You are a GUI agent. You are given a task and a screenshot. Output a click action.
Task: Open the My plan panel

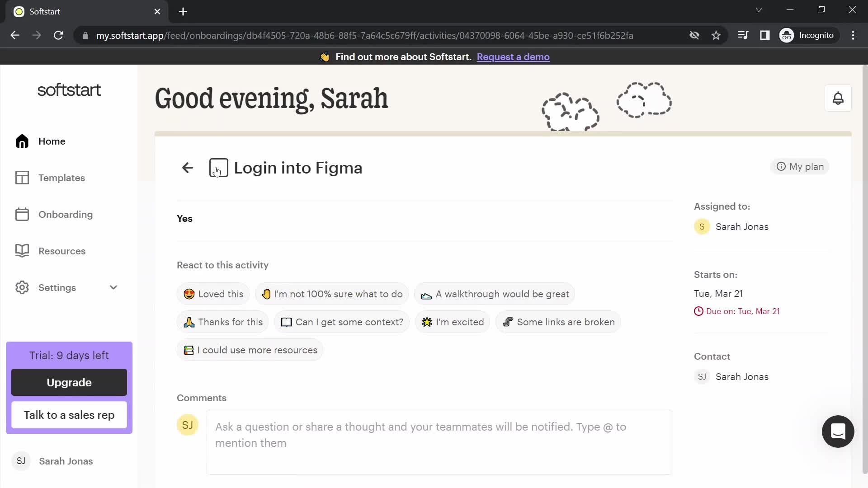pos(802,167)
